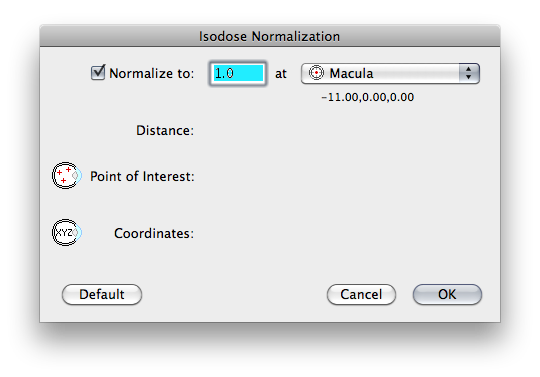Click the -11.00,0.00,0.00 coordinate readout
The width and height of the screenshot is (540, 377).
tap(367, 97)
